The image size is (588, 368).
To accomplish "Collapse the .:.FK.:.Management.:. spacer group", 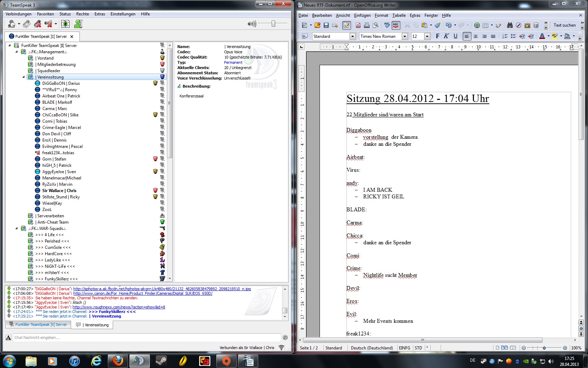I will click(x=16, y=52).
